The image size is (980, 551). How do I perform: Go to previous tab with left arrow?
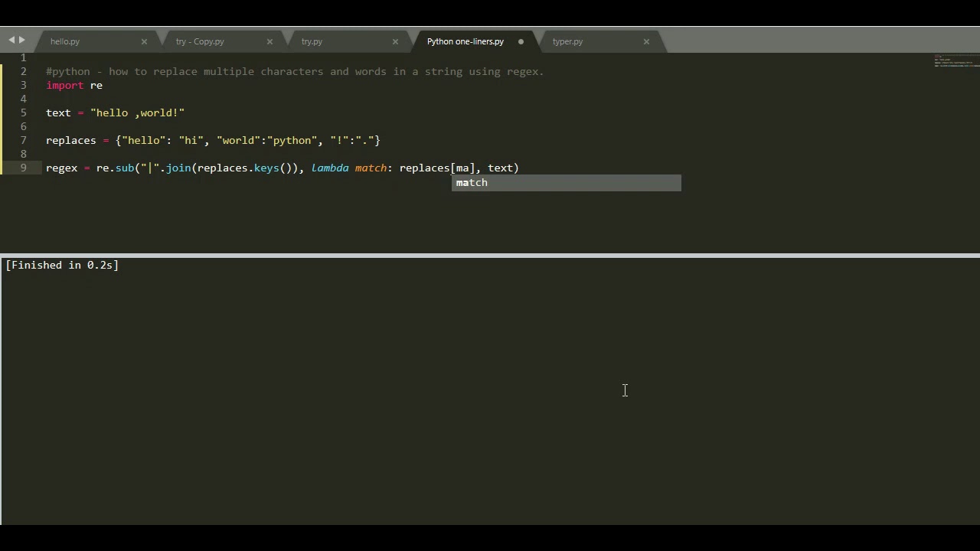(11, 40)
